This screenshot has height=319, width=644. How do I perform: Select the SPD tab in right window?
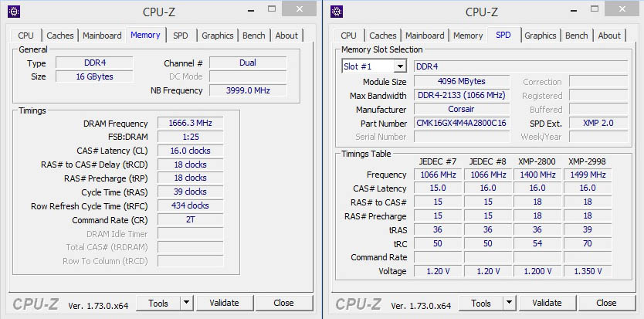tap(503, 35)
